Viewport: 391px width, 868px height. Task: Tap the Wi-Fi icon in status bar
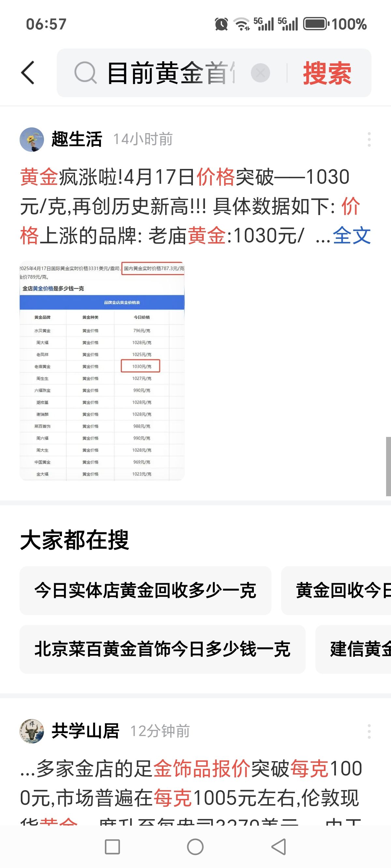[x=242, y=24]
